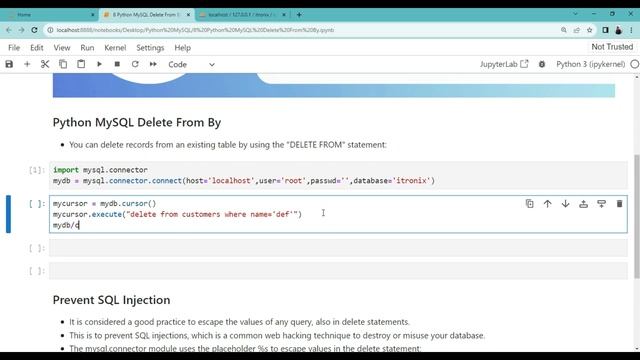Insert a cell below the active cell
Viewport: 640px width, 360px height.
coord(601,204)
